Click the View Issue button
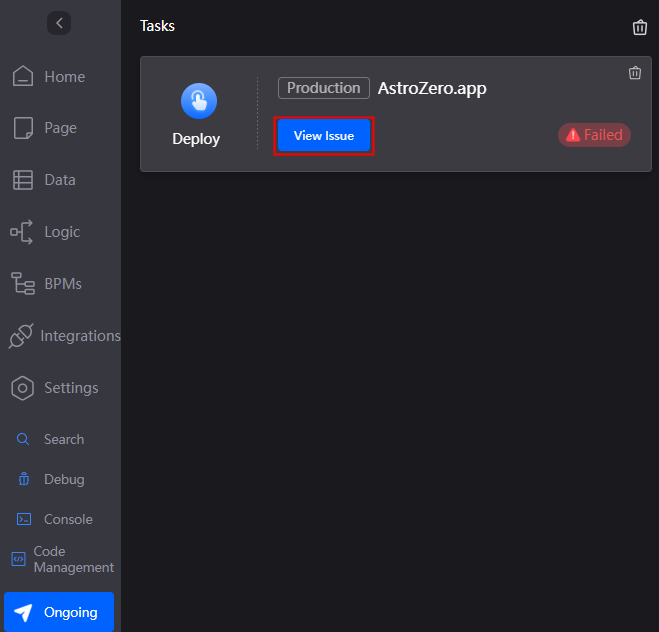The width and height of the screenshot is (659, 632). coord(324,136)
